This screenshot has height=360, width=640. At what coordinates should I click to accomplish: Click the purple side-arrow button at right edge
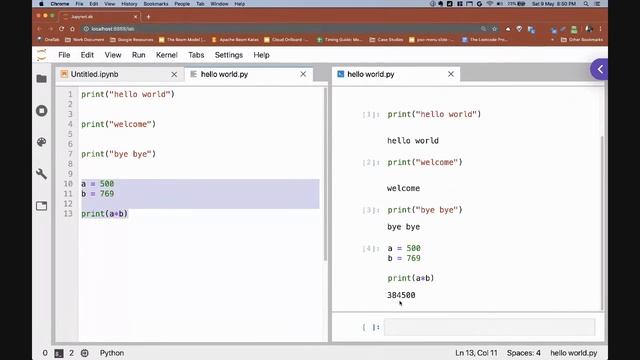pos(599,69)
